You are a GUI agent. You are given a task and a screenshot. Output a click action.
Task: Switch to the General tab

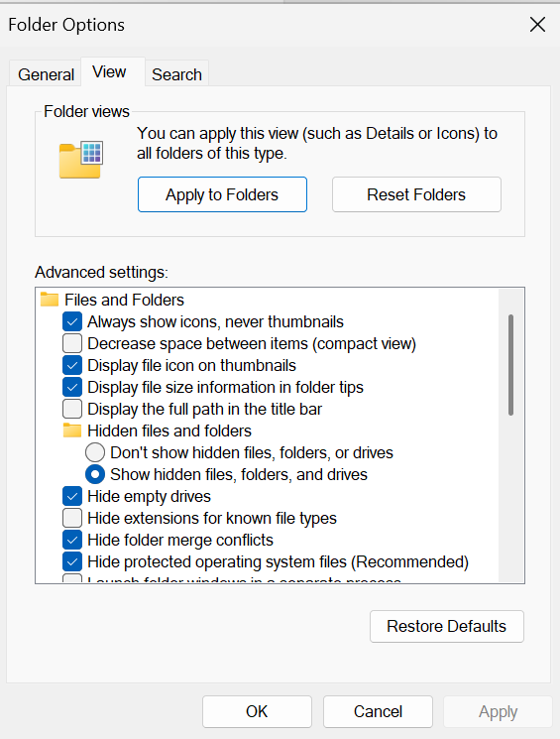point(46,74)
